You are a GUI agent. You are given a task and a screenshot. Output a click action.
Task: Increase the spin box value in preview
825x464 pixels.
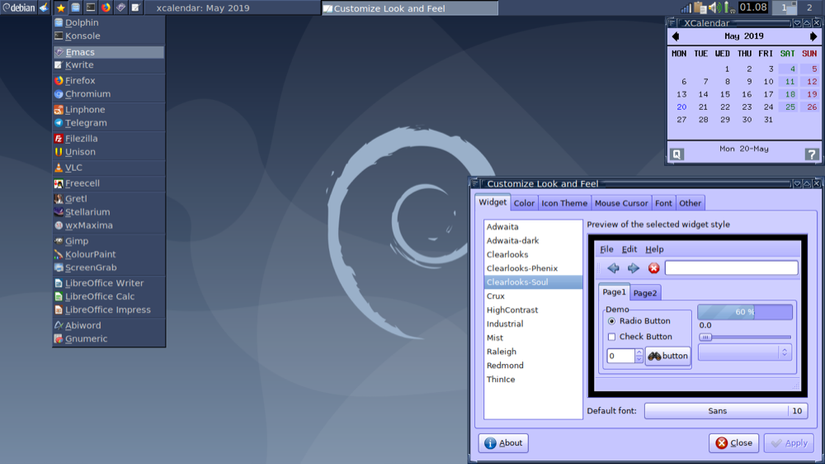click(639, 351)
